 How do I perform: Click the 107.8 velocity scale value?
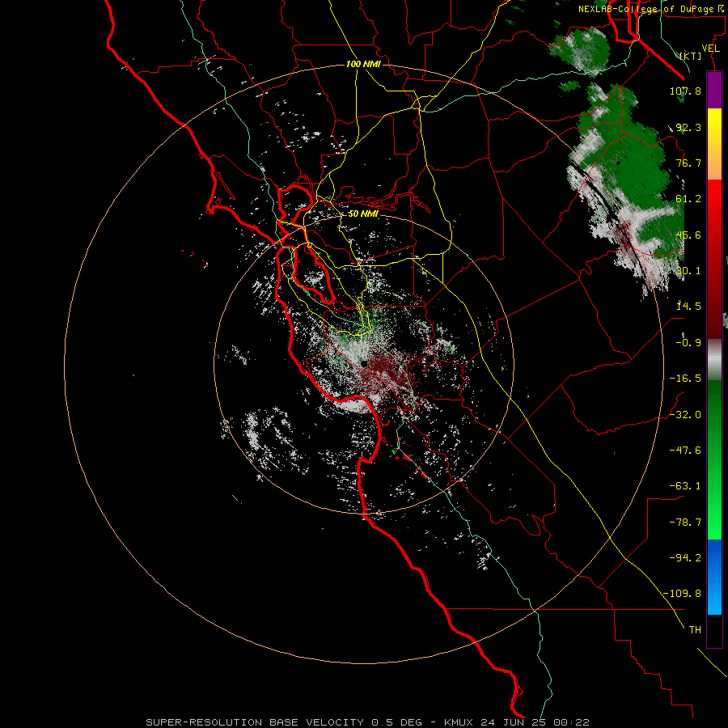click(x=685, y=91)
